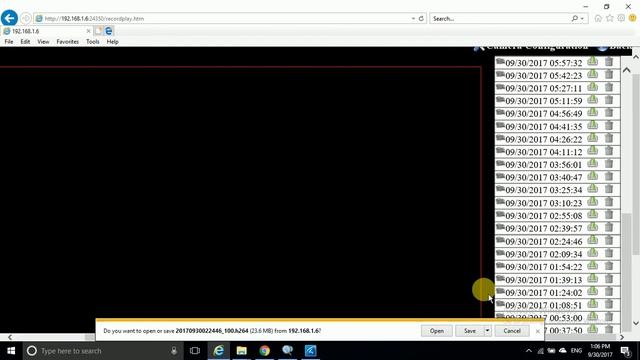Open the Action Center notifications
Viewport: 640px width, 360px height.
click(x=626, y=351)
